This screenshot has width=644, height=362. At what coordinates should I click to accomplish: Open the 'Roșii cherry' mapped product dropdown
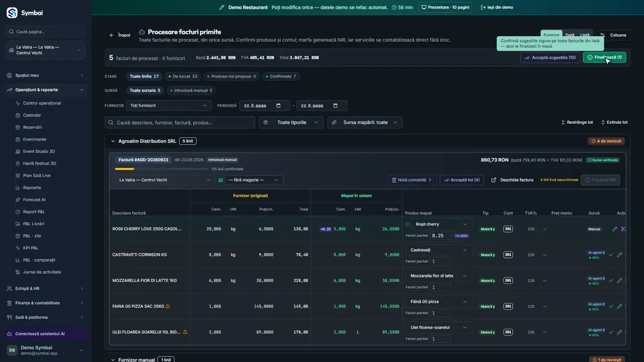click(442, 224)
